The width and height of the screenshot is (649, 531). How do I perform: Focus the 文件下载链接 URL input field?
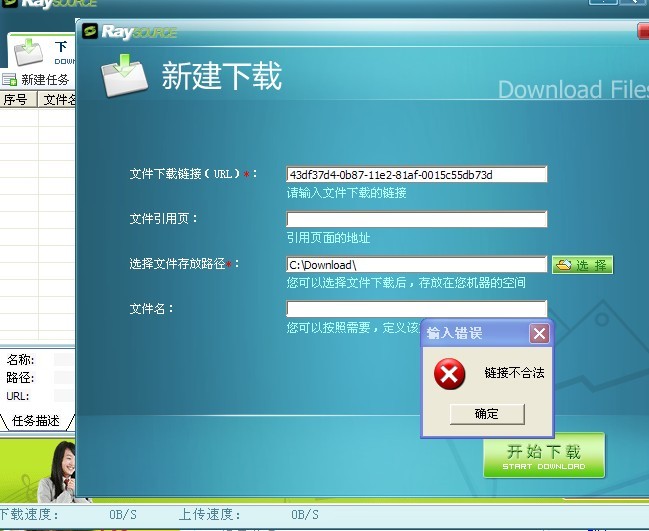tap(416, 175)
